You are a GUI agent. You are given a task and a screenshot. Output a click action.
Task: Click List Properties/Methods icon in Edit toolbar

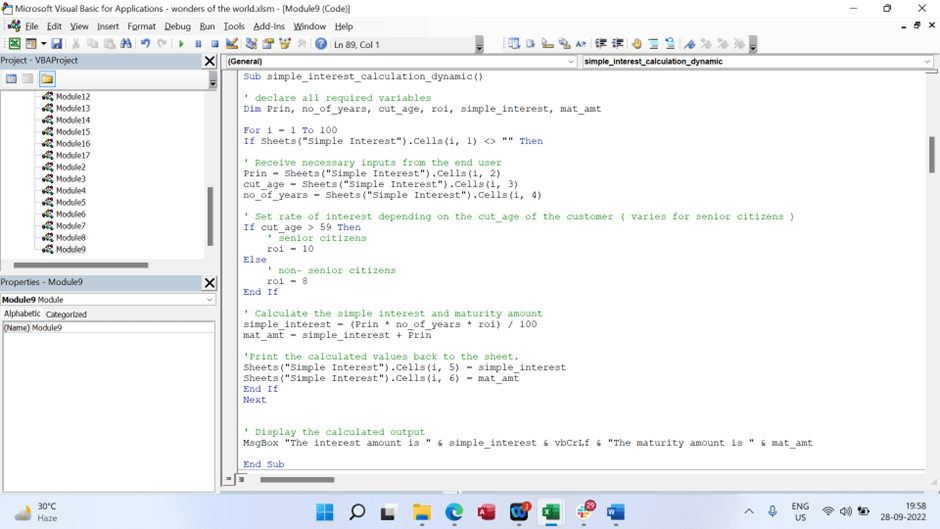pos(514,44)
